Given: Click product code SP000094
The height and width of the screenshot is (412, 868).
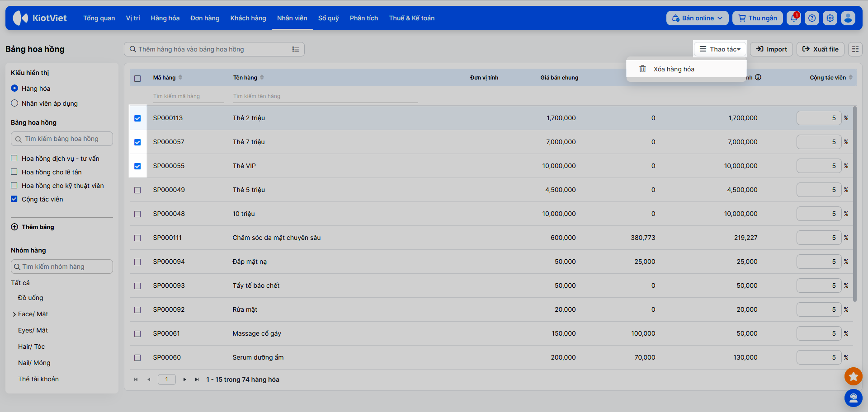Looking at the screenshot, I should (169, 262).
